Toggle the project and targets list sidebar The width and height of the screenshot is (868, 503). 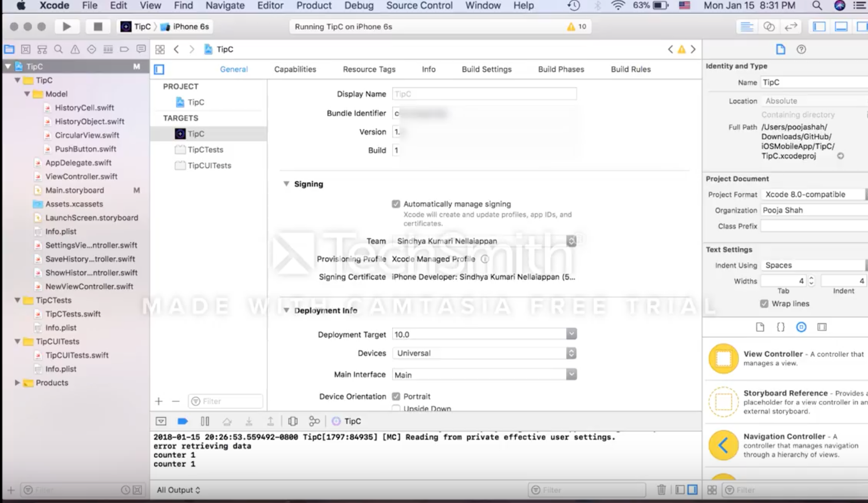[159, 69]
